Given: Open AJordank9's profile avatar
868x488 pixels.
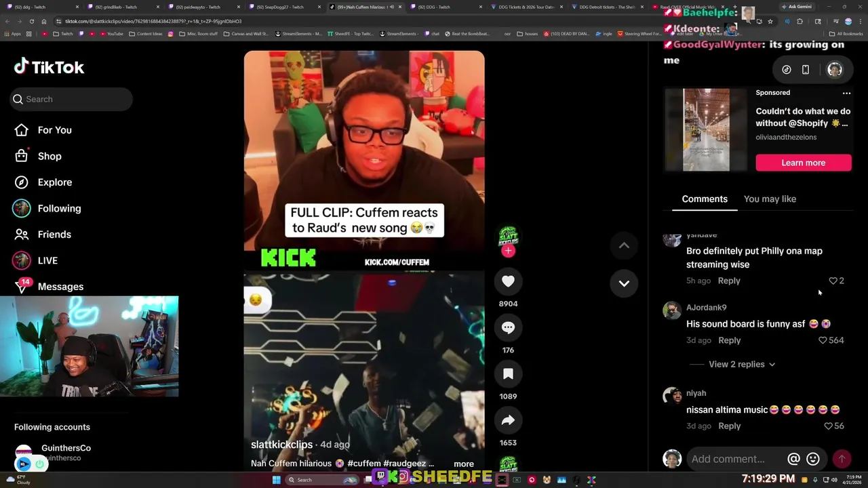Looking at the screenshot, I should pos(672,310).
